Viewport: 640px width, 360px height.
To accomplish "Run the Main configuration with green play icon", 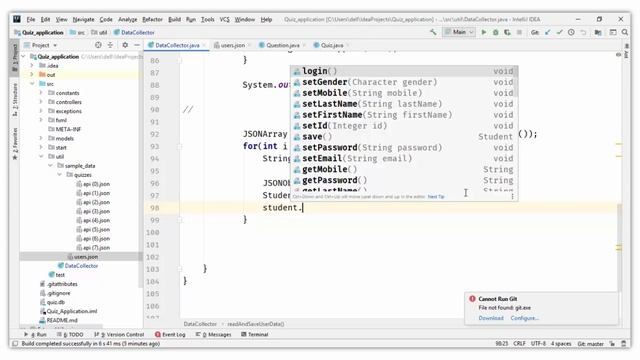I will (x=484, y=32).
